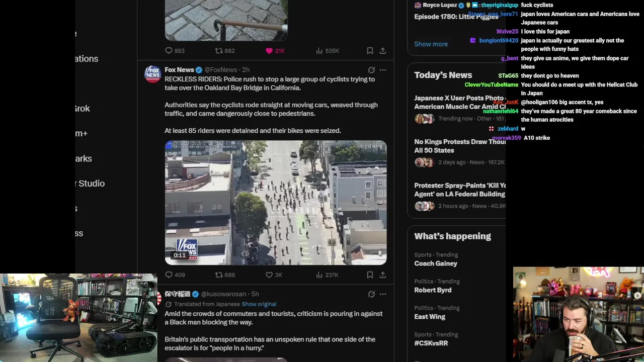Open Grok icon on kusowarosan post

pyautogui.click(x=371, y=294)
